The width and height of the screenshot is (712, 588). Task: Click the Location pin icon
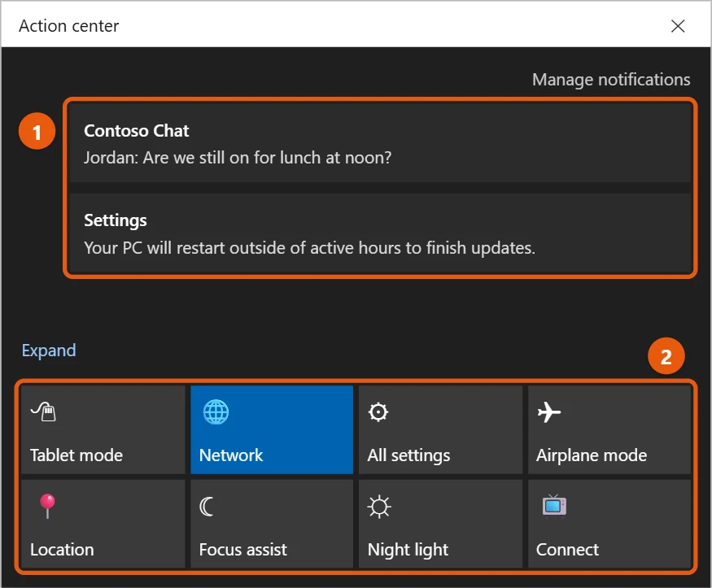(47, 506)
